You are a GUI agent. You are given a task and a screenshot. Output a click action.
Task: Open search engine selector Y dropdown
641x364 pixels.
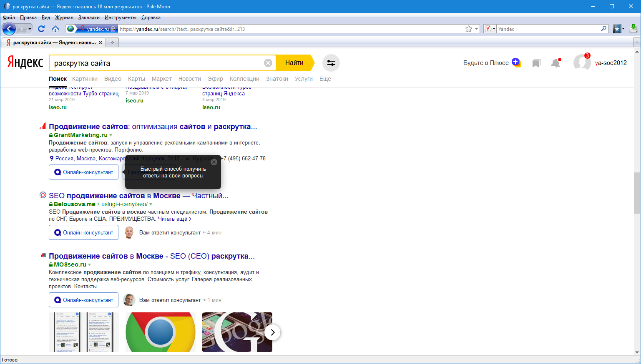click(x=490, y=29)
